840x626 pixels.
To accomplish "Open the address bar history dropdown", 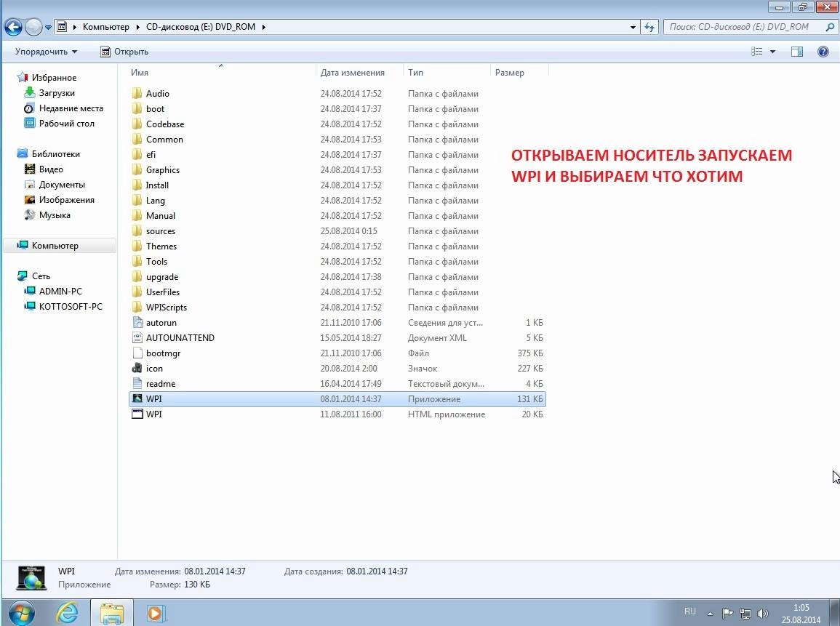I will pyautogui.click(x=633, y=27).
